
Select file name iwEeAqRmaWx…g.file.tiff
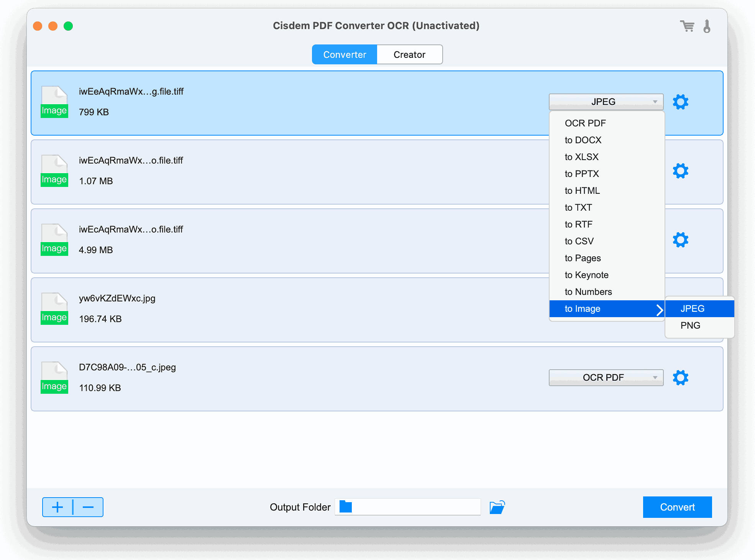tap(131, 92)
